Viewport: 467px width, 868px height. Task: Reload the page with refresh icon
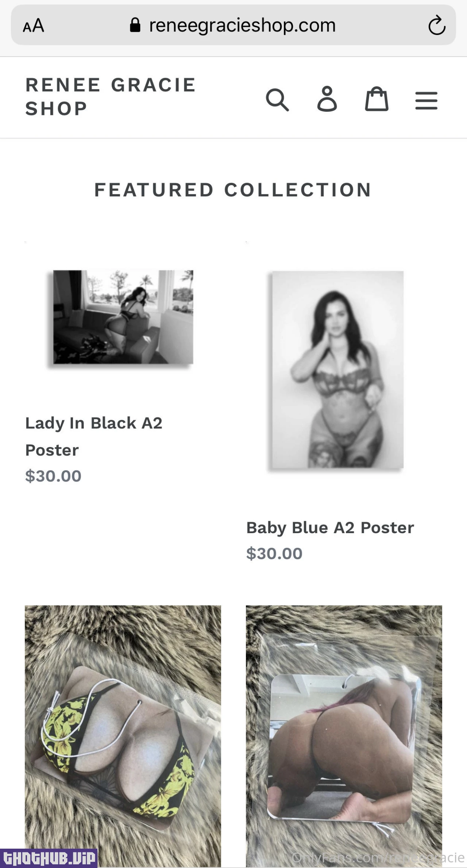[437, 25]
